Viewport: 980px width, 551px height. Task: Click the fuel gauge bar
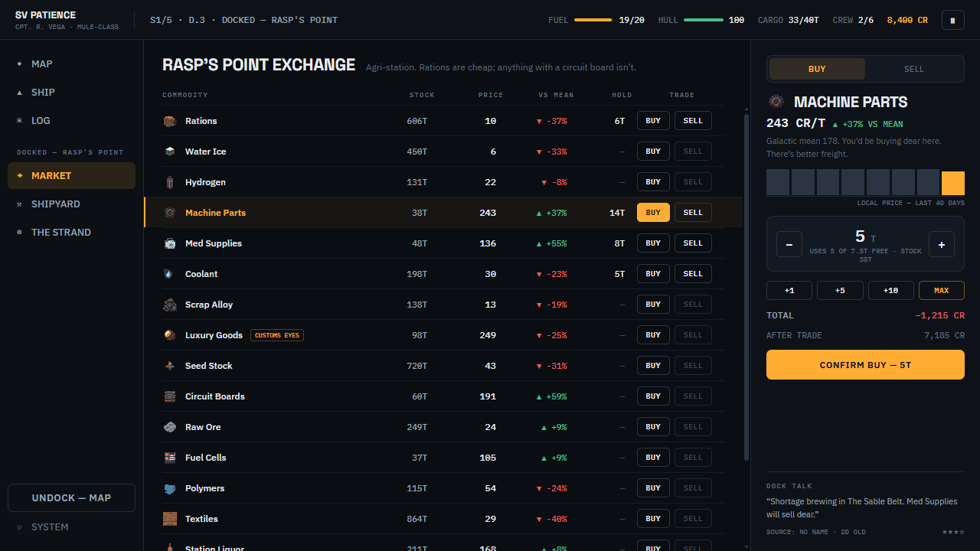pyautogui.click(x=593, y=20)
